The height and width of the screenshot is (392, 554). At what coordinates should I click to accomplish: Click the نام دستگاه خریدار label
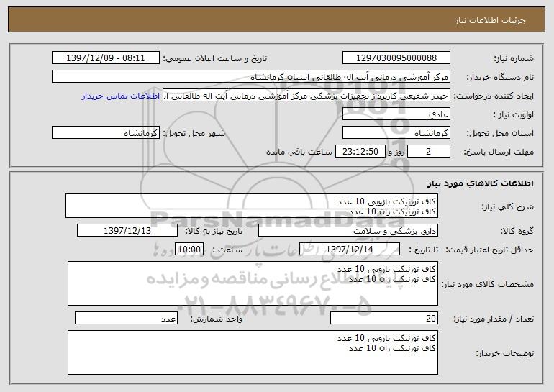500,77
